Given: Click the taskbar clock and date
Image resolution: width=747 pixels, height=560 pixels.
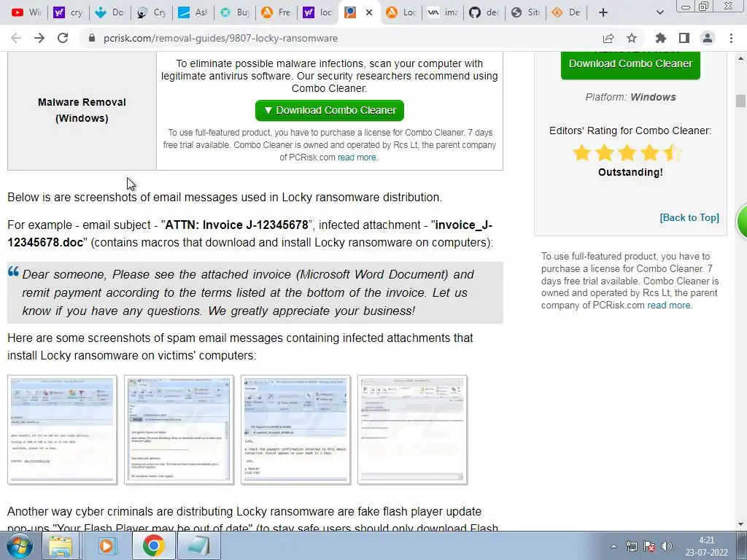Looking at the screenshot, I should pos(706,546).
